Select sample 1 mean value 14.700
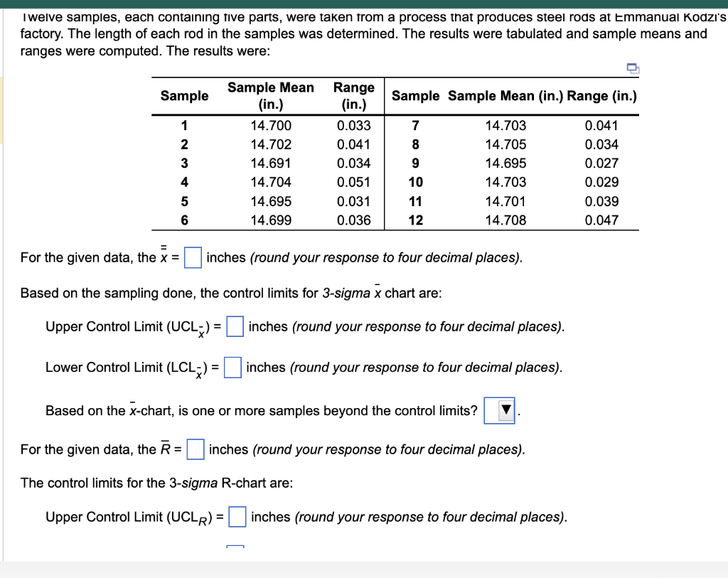Screen dimensions: 728x578 (270, 125)
